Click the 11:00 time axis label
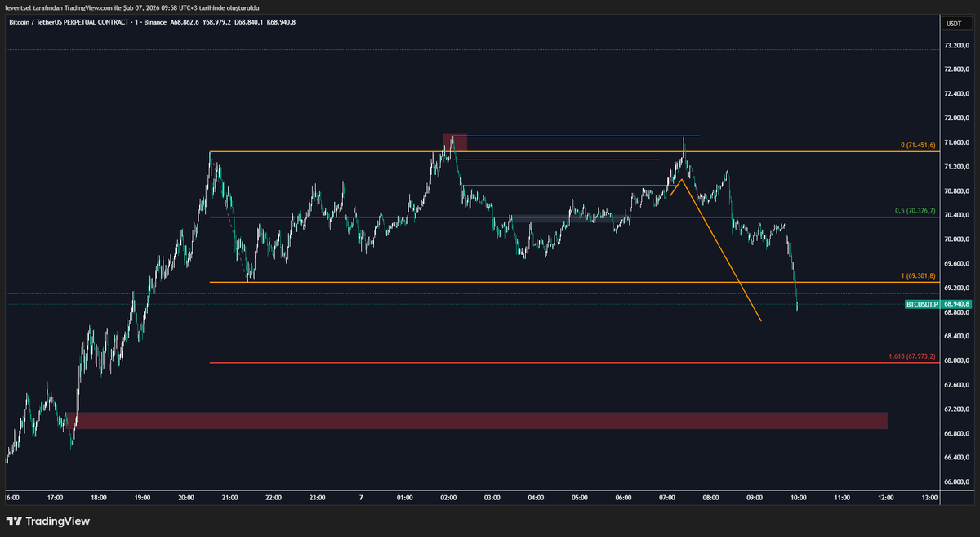Screen dimensions: 980x537 point(842,498)
